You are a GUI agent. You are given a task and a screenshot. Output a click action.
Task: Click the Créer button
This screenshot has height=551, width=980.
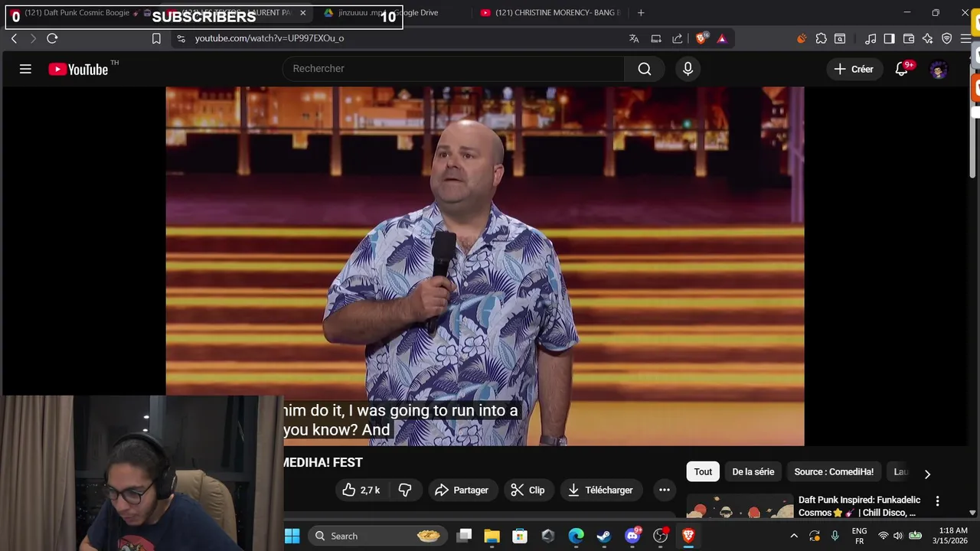[854, 69]
